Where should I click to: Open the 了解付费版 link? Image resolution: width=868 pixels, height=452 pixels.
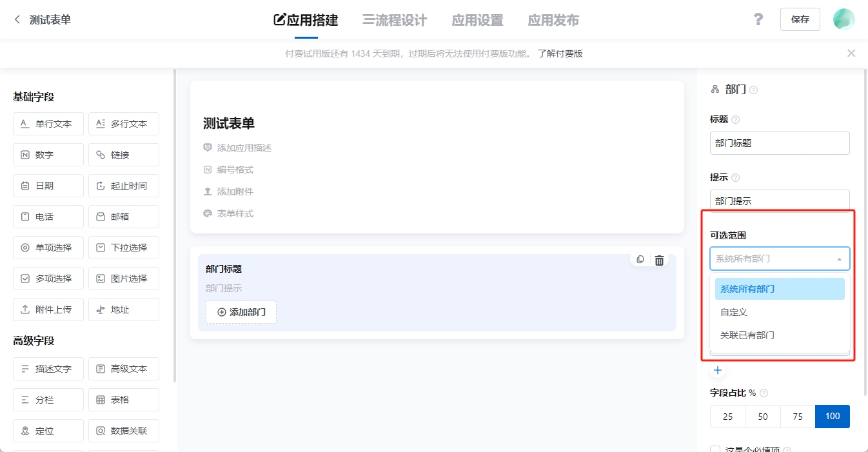point(560,54)
